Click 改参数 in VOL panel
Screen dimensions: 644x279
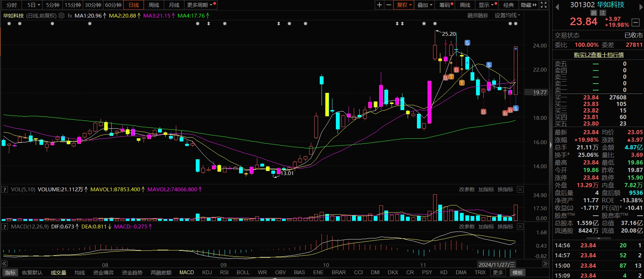click(466, 190)
